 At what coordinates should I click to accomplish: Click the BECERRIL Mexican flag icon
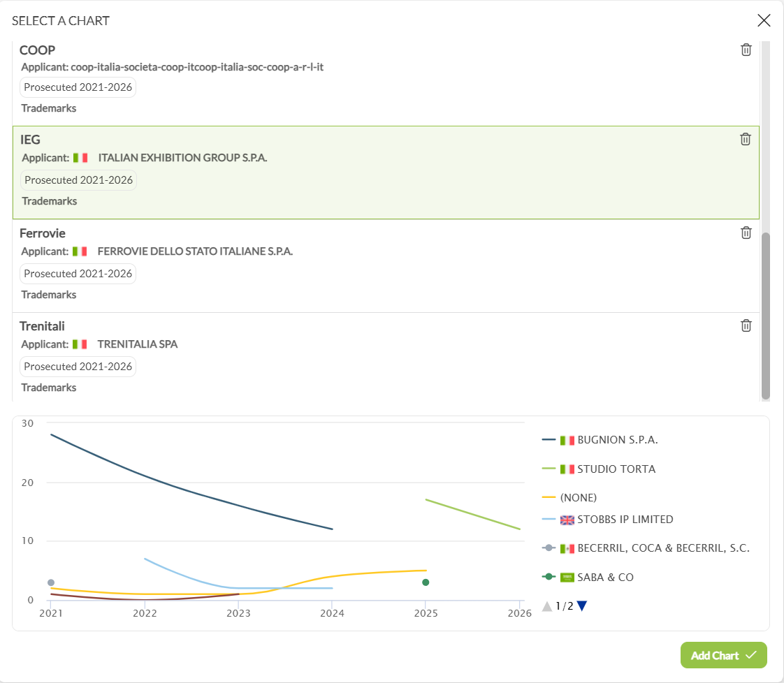pos(567,549)
